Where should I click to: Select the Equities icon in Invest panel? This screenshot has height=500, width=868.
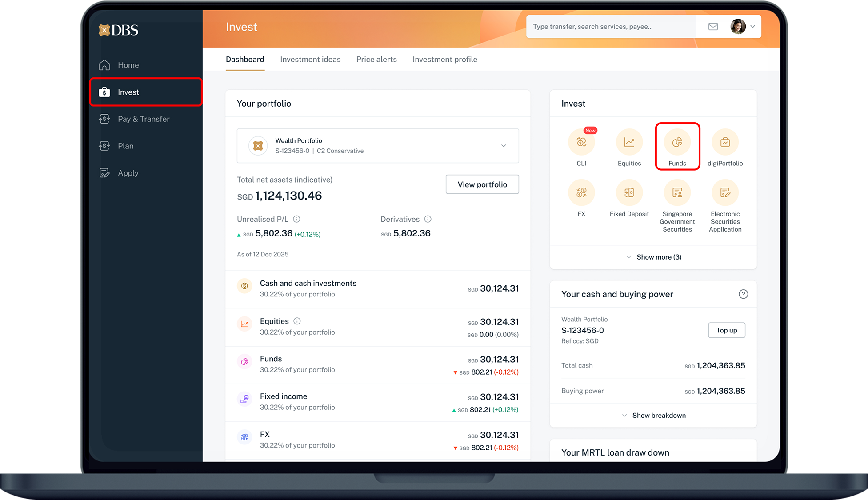pos(629,143)
